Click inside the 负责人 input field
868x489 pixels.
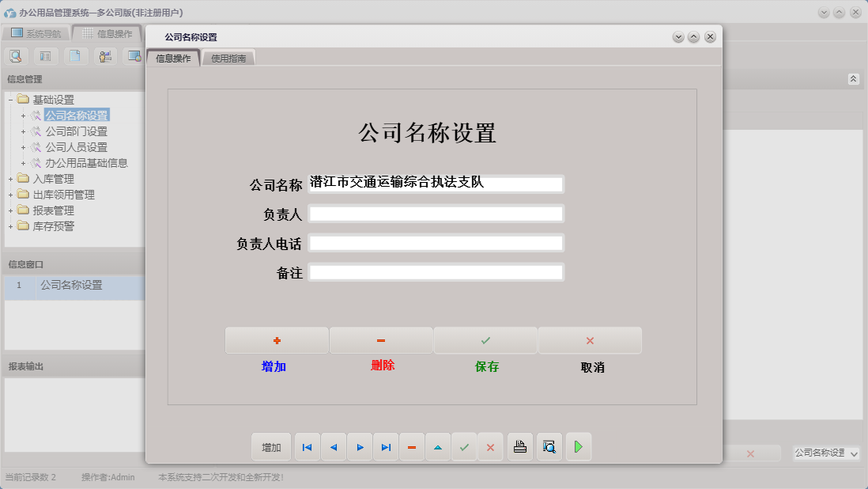(437, 213)
